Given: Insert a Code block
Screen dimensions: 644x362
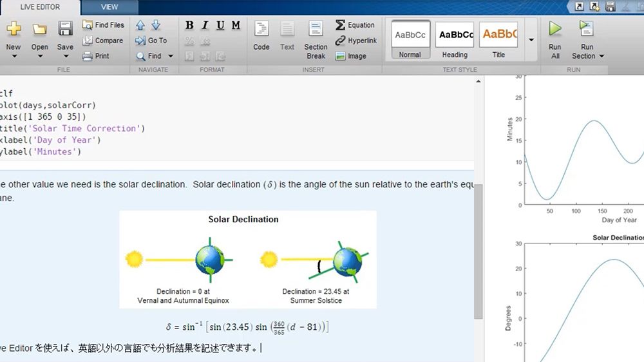Looking at the screenshot, I should click(x=261, y=35).
